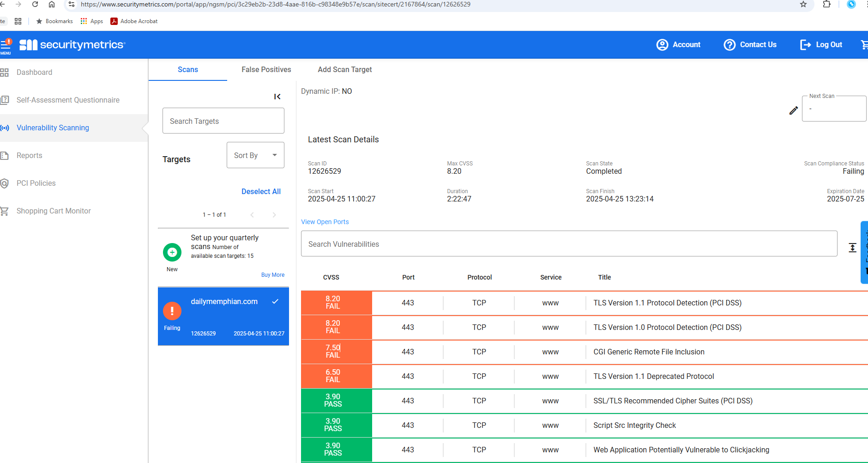Click the Contact Us question mark icon
Viewport: 868px width, 463px height.
[729, 45]
